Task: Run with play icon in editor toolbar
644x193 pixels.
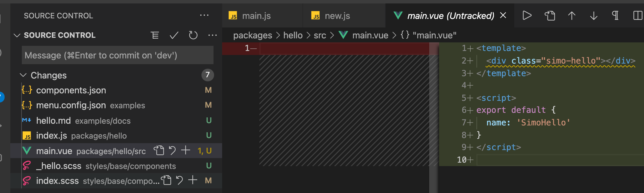Action: click(x=527, y=15)
